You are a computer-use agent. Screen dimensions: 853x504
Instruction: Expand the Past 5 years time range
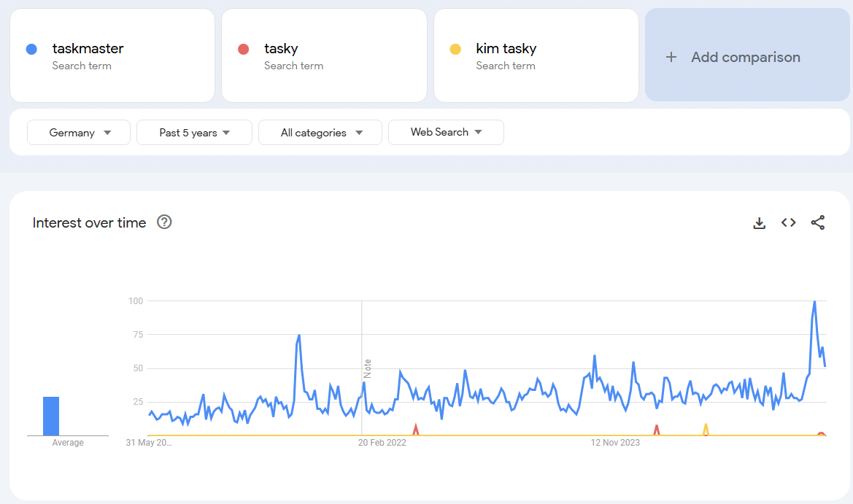pyautogui.click(x=194, y=133)
